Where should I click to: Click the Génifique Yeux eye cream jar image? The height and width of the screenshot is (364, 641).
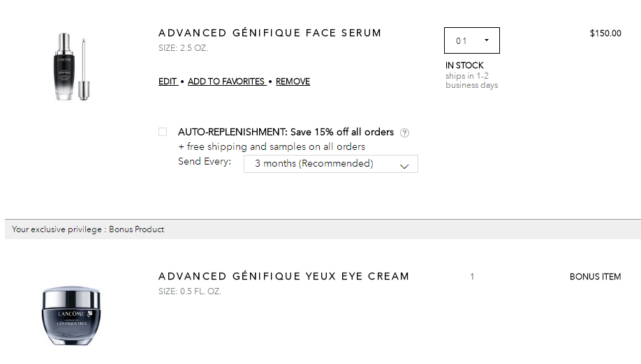point(71,315)
